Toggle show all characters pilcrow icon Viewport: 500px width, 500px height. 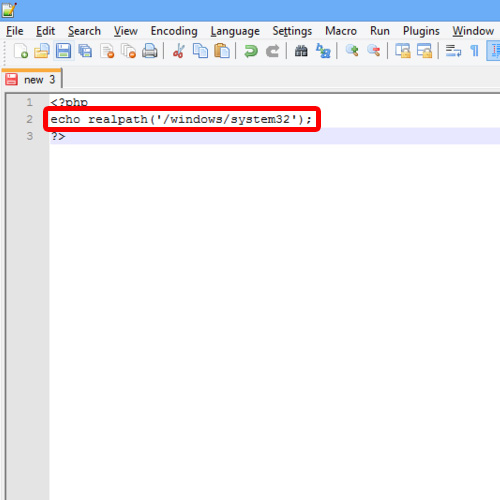[x=474, y=51]
